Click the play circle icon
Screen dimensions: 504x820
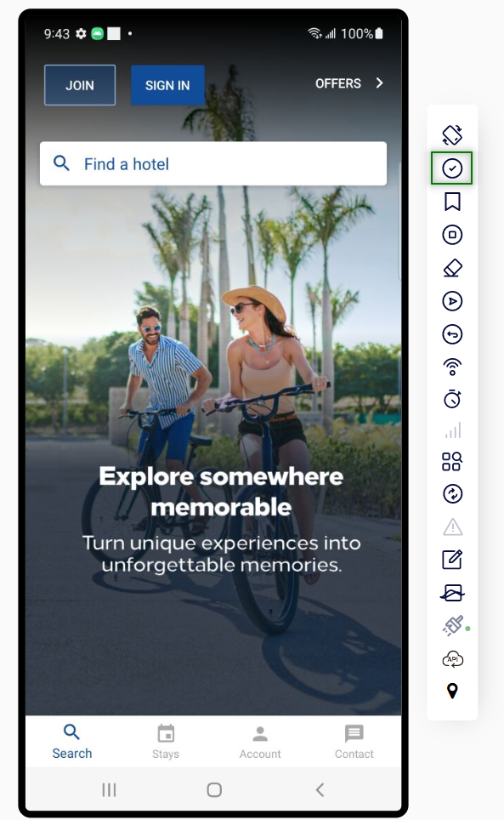click(452, 301)
